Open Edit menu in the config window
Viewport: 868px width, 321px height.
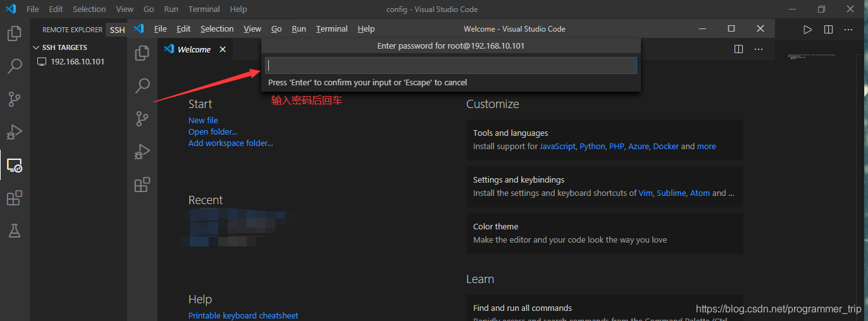56,9
